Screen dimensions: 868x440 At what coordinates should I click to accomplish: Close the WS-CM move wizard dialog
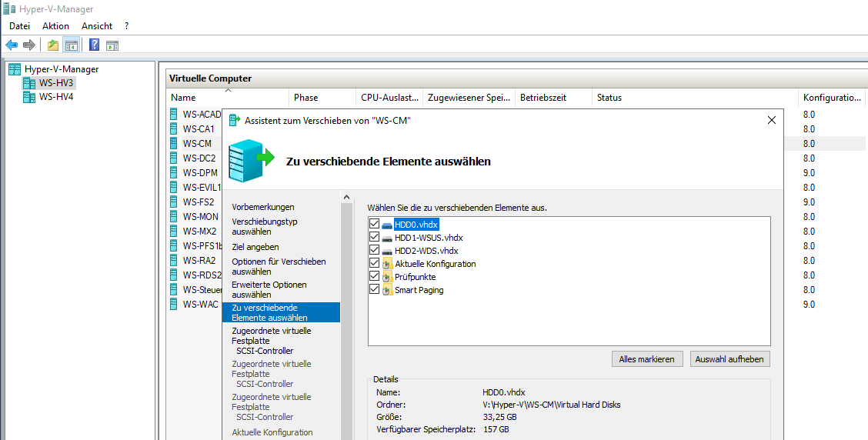click(x=772, y=120)
